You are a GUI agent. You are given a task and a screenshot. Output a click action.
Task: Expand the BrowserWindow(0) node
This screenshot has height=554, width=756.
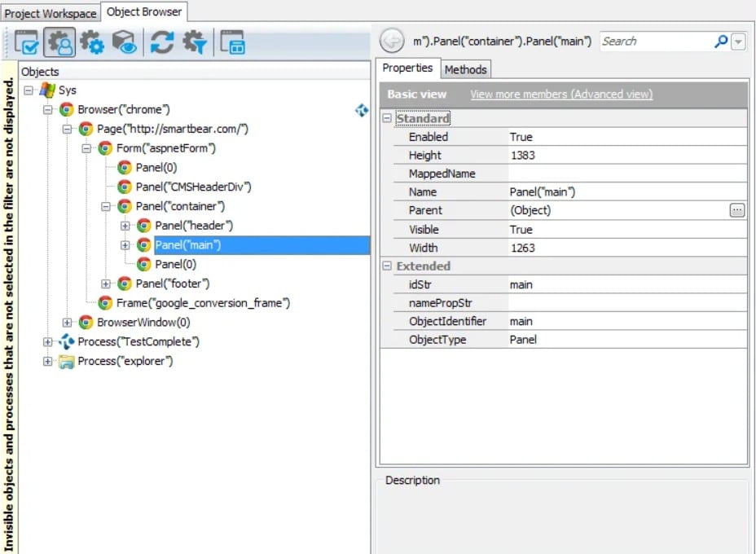coord(67,322)
